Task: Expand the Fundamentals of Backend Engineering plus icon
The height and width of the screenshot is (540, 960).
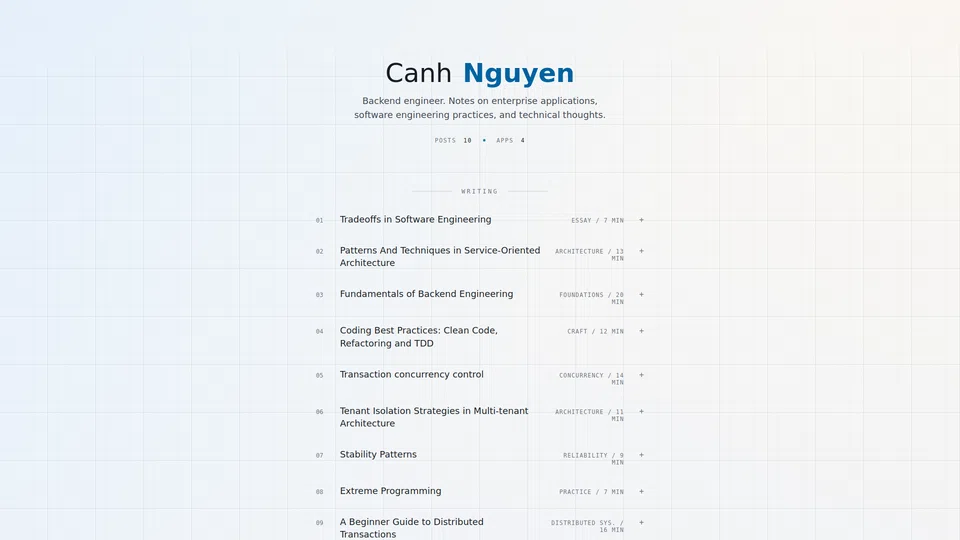Action: (x=641, y=294)
